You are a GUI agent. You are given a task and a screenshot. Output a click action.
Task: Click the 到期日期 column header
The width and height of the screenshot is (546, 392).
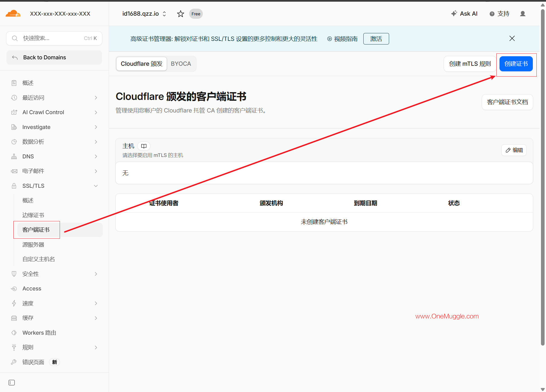tap(365, 203)
